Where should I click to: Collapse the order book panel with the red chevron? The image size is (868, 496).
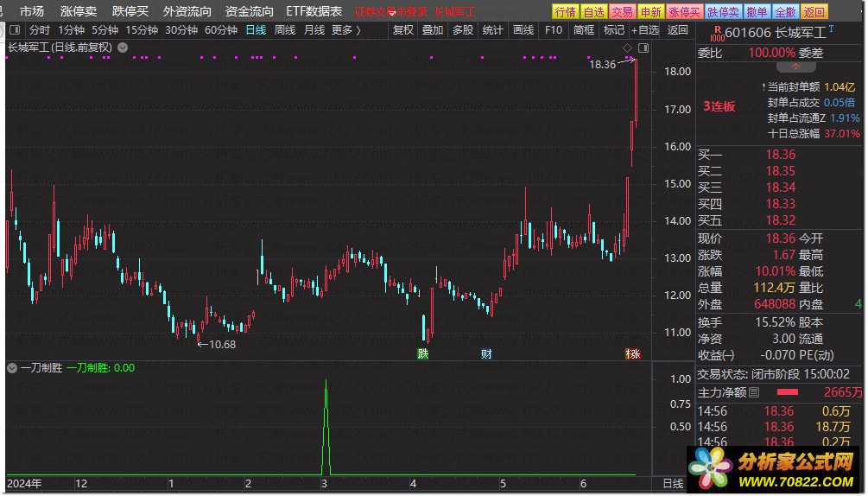click(795, 67)
